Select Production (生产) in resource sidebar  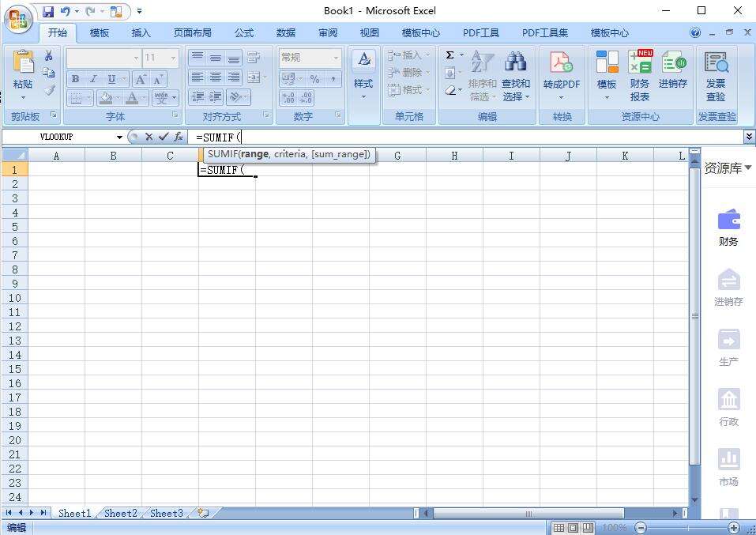728,348
